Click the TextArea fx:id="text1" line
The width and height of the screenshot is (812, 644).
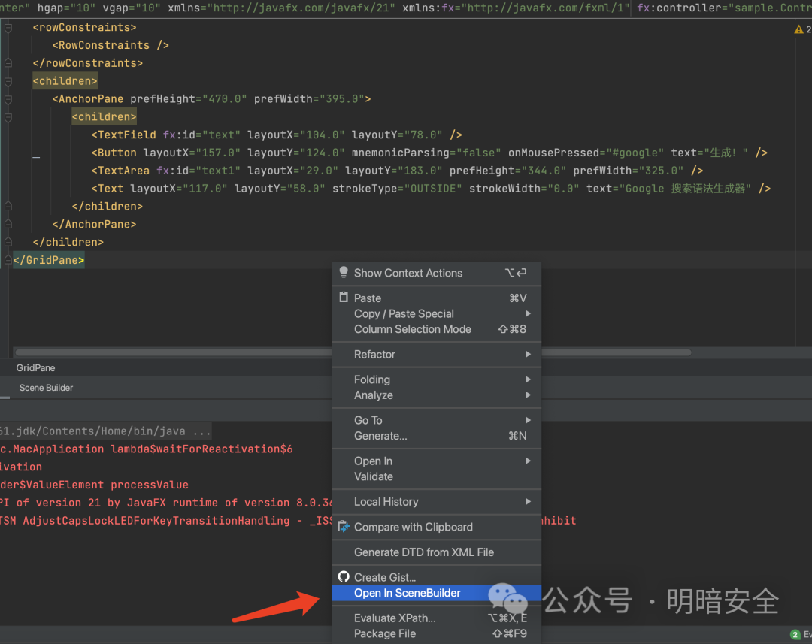point(397,171)
